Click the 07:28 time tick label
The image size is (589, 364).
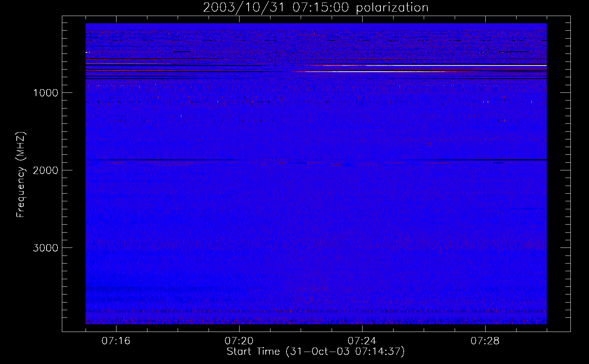point(485,341)
